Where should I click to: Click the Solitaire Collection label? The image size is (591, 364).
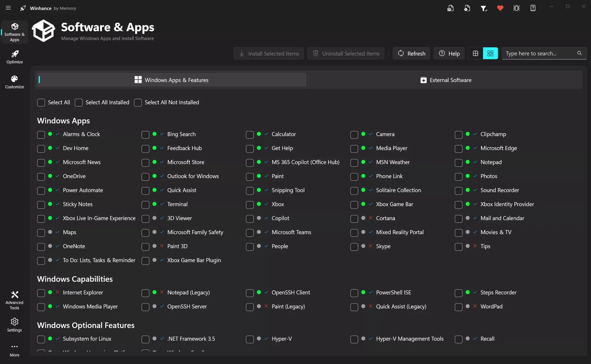tap(398, 190)
